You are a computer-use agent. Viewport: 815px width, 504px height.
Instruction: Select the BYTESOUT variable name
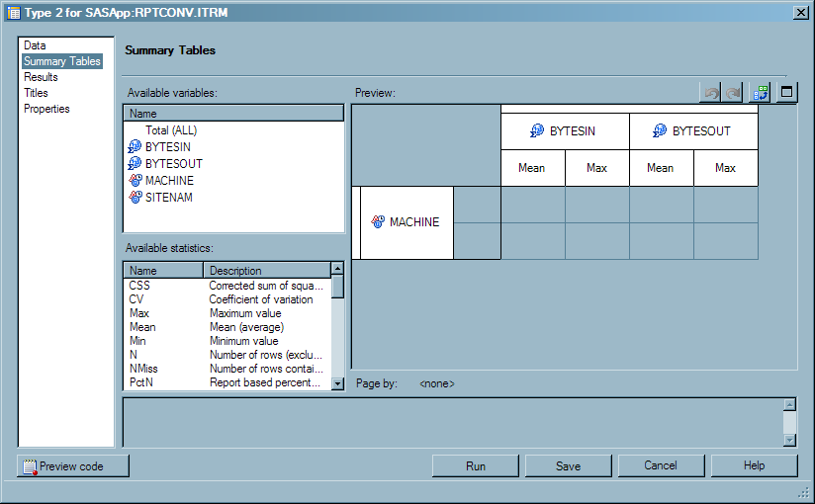174,164
